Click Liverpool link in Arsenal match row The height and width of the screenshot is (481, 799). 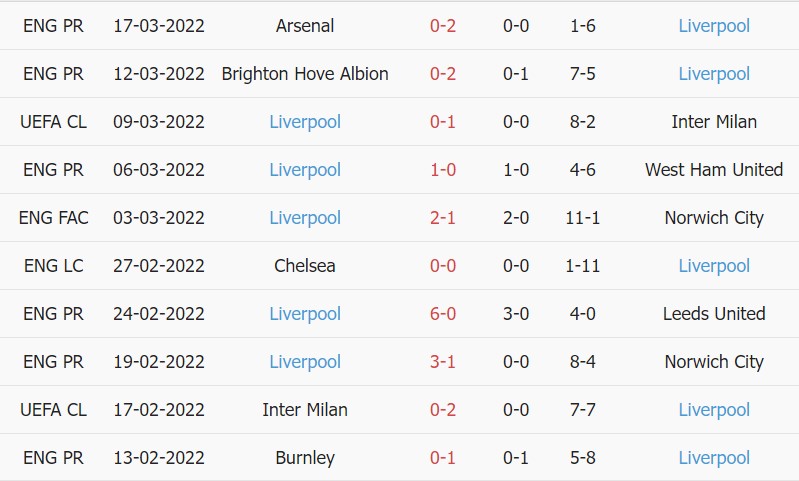pyautogui.click(x=713, y=26)
